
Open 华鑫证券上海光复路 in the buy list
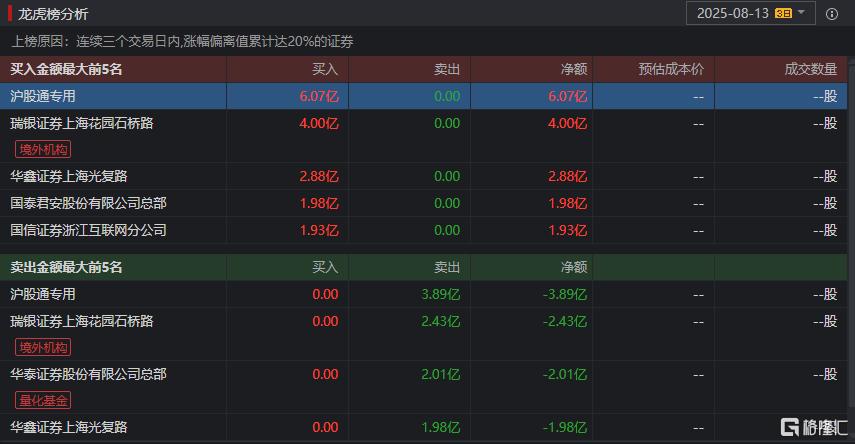point(69,176)
